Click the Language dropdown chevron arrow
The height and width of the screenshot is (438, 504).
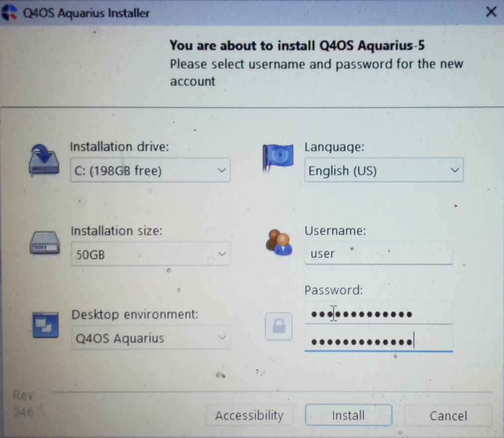(454, 170)
